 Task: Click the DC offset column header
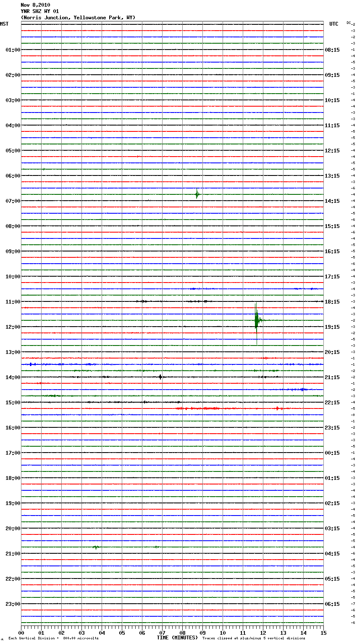(x=349, y=23)
